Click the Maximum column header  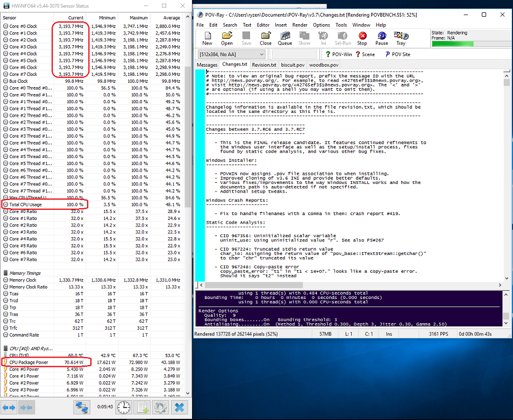[x=134, y=18]
